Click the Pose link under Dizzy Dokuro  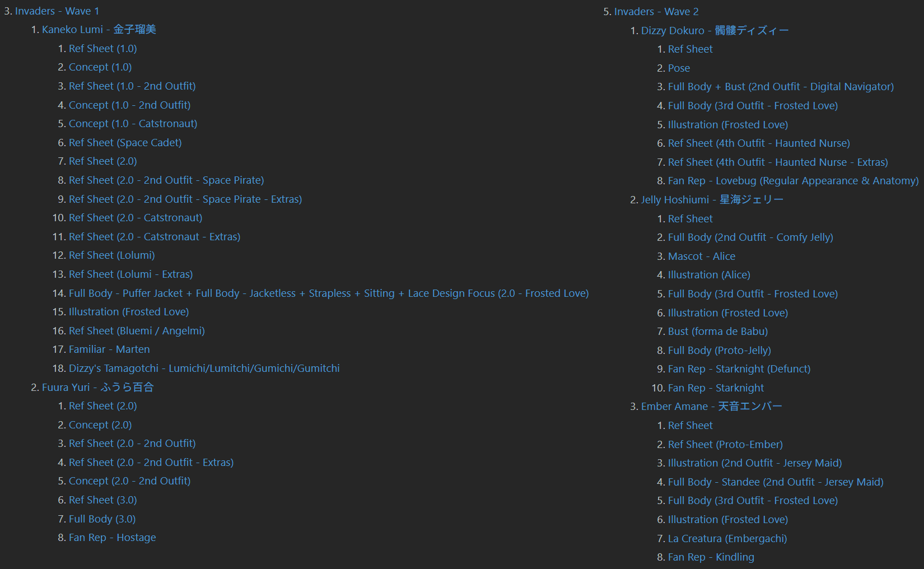679,68
